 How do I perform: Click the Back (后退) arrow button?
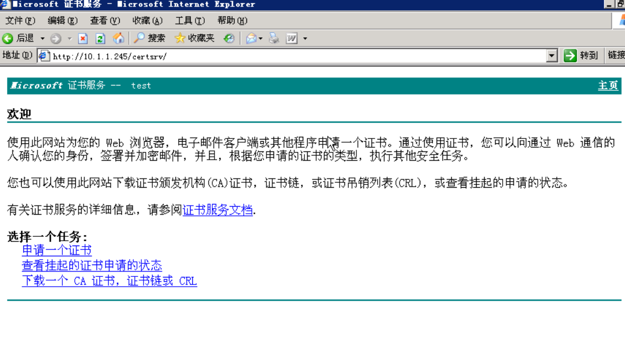pyautogui.click(x=18, y=38)
